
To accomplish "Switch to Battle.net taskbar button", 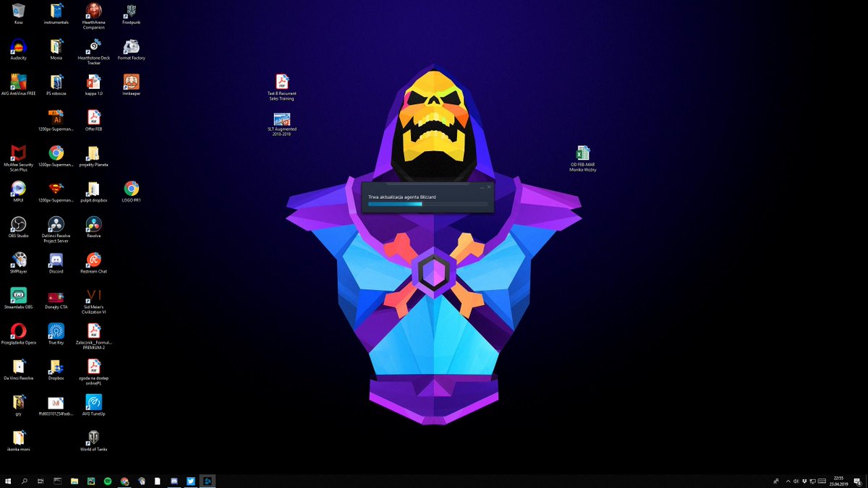I will tap(208, 481).
